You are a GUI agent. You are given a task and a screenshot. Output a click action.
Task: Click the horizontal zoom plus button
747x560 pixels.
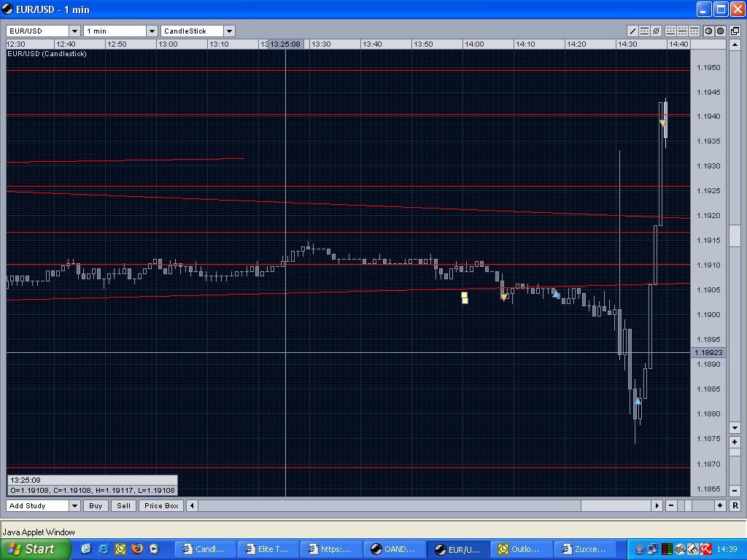click(720, 505)
